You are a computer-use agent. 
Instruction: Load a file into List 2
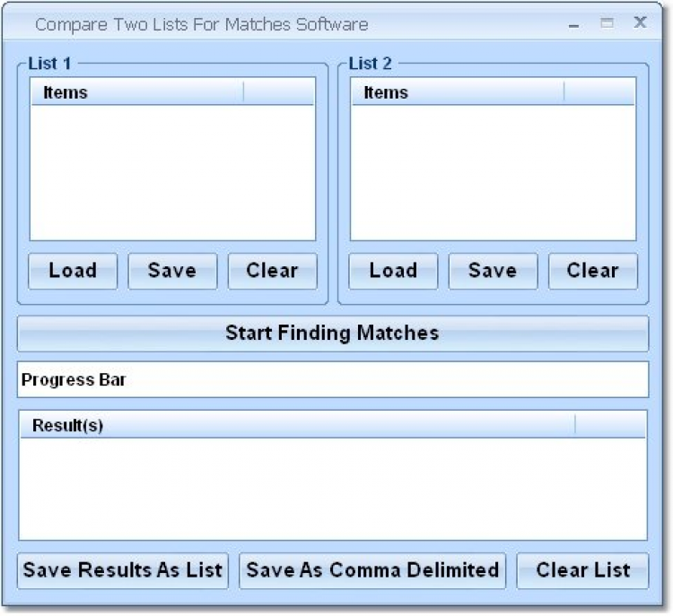(393, 271)
